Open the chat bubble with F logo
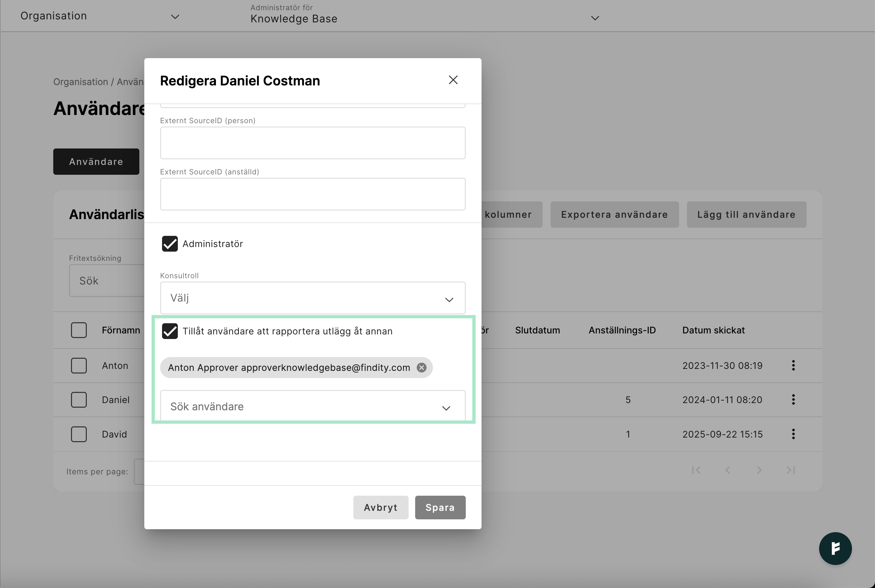This screenshot has width=875, height=588. [835, 548]
